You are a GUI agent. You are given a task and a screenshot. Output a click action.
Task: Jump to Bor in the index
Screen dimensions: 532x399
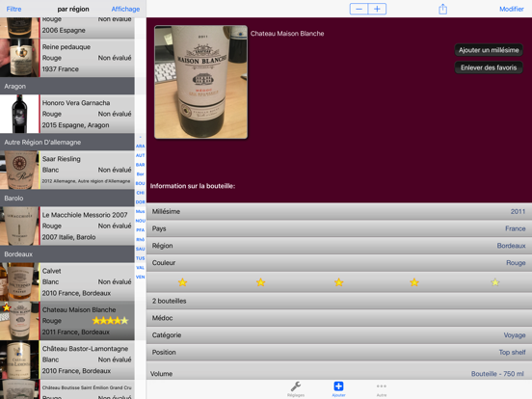140,174
